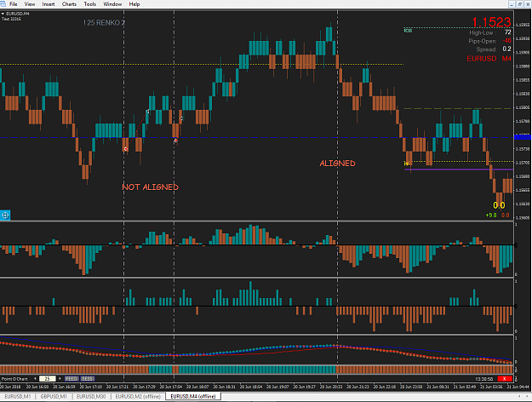
Task: Select the purple horizontal line on chart
Action: (459, 169)
